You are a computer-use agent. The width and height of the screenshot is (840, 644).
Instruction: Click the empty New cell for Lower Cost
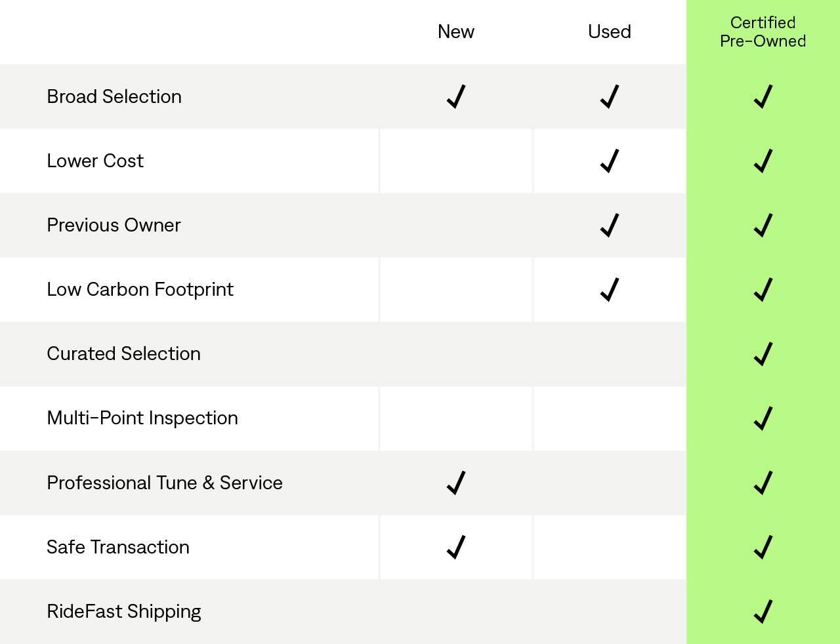point(456,161)
